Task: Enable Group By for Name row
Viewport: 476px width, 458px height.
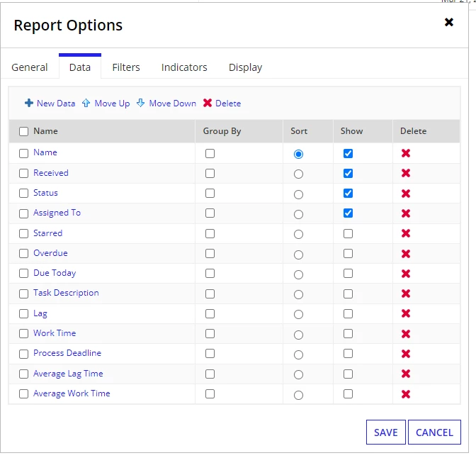Action: click(210, 153)
